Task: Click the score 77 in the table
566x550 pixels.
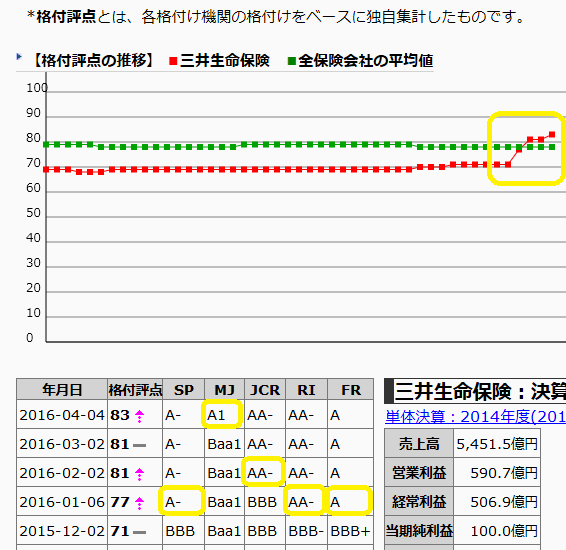Action: (x=120, y=502)
